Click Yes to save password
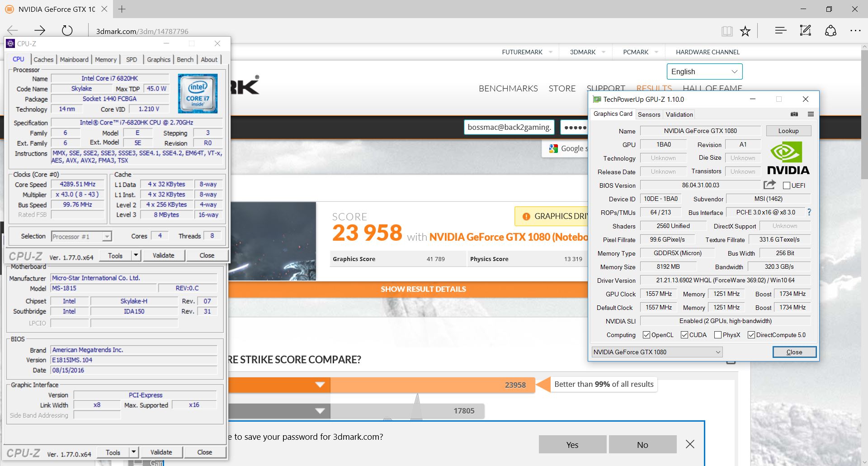The image size is (868, 466). click(572, 445)
